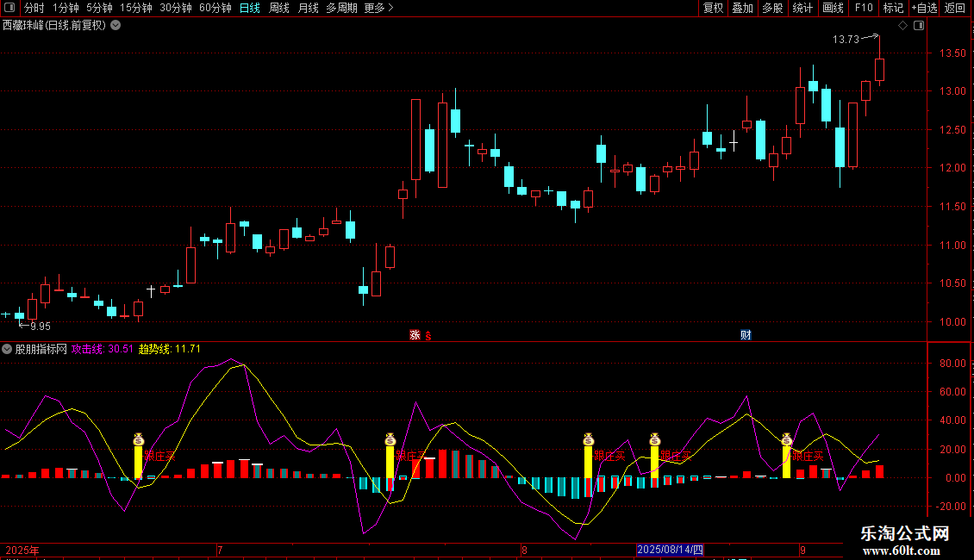Select the 60分钟 period tab
Viewport: 974px width, 560px height.
coord(215,8)
